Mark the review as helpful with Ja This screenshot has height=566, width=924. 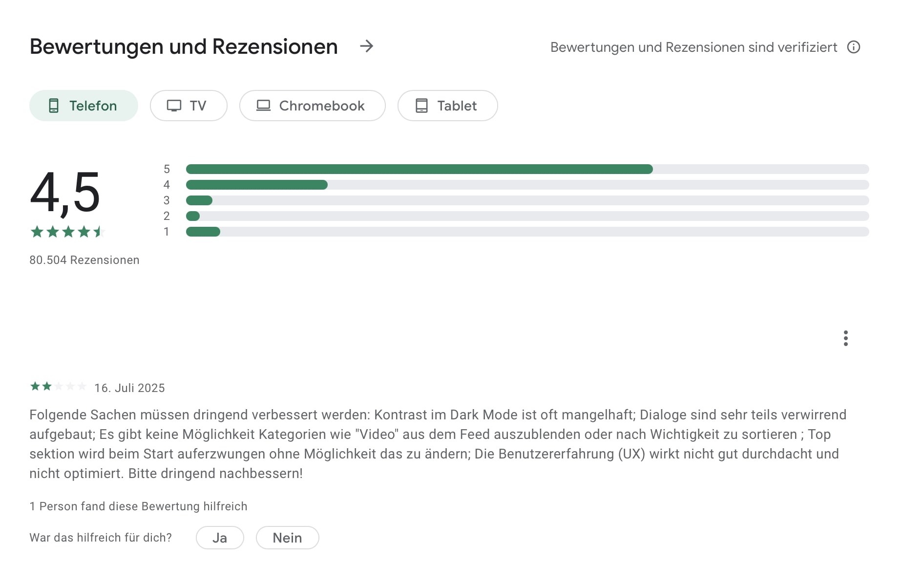tap(220, 538)
